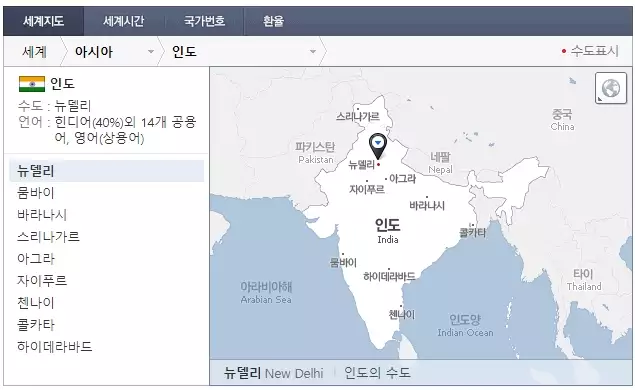Toggle 수도표시 capital display
This screenshot has width=635, height=390.
tap(590, 51)
